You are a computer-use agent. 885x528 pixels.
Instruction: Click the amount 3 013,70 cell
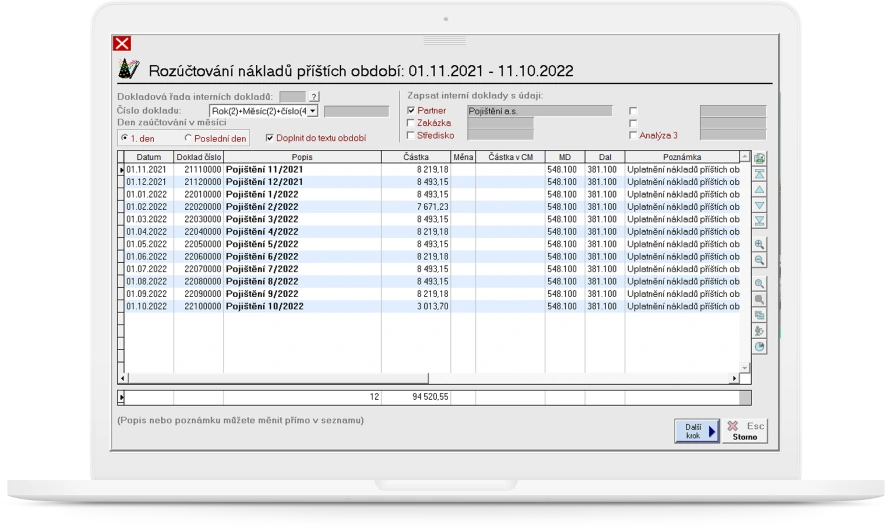(416, 306)
